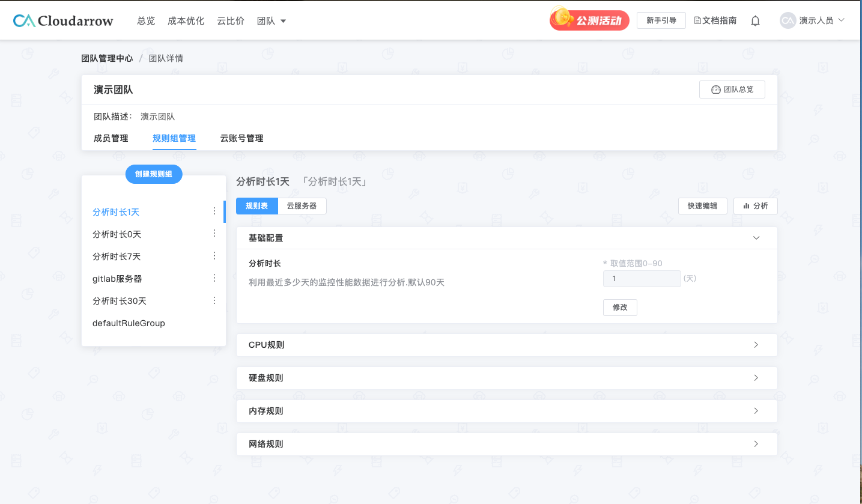Screen dimensions: 862x504
Task: Expand the CPU规则 section
Action: click(756, 345)
